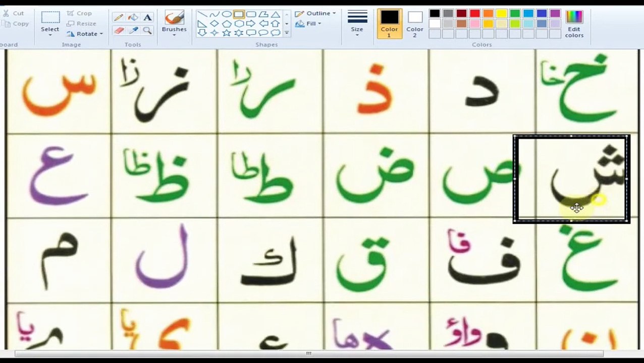Choose the Rounded rectangular callout shape

point(251,33)
